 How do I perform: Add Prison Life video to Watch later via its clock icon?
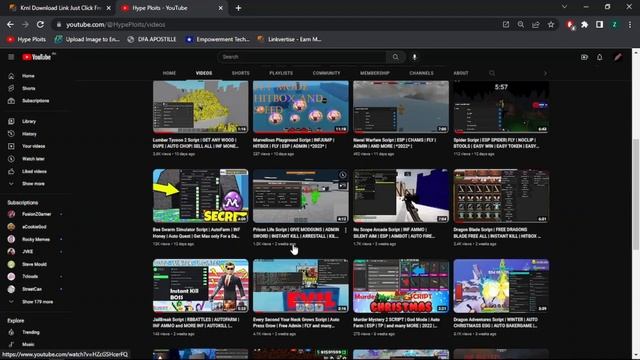(x=342, y=175)
